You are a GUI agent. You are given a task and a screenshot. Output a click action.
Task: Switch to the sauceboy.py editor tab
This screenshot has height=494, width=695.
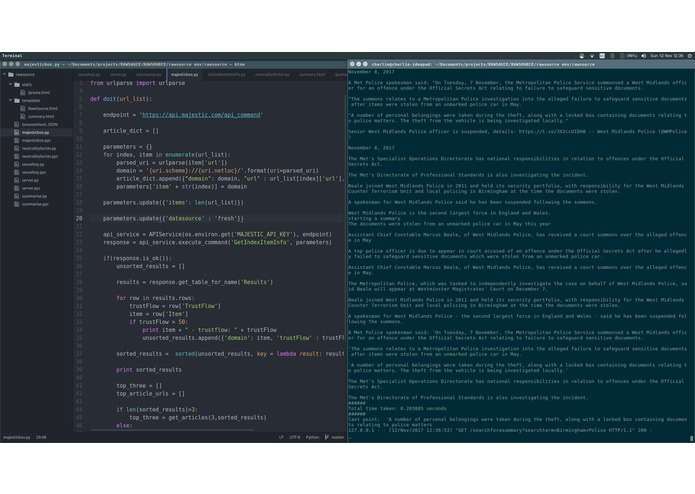[x=89, y=74]
